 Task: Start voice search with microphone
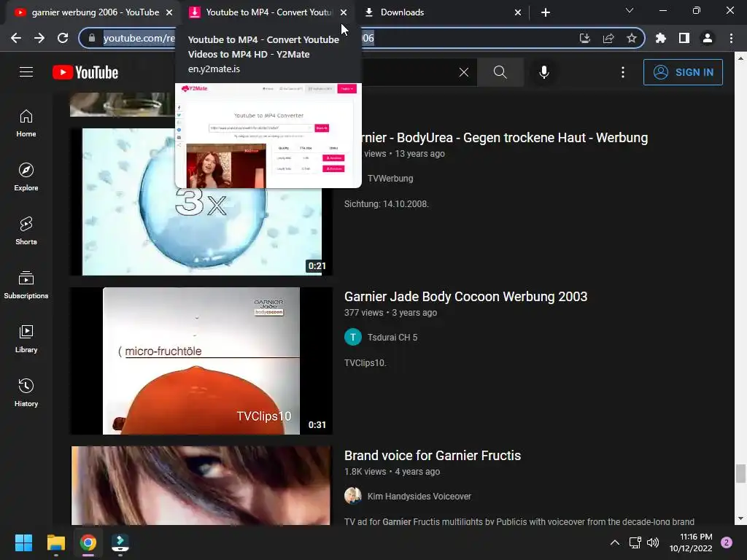pos(544,72)
